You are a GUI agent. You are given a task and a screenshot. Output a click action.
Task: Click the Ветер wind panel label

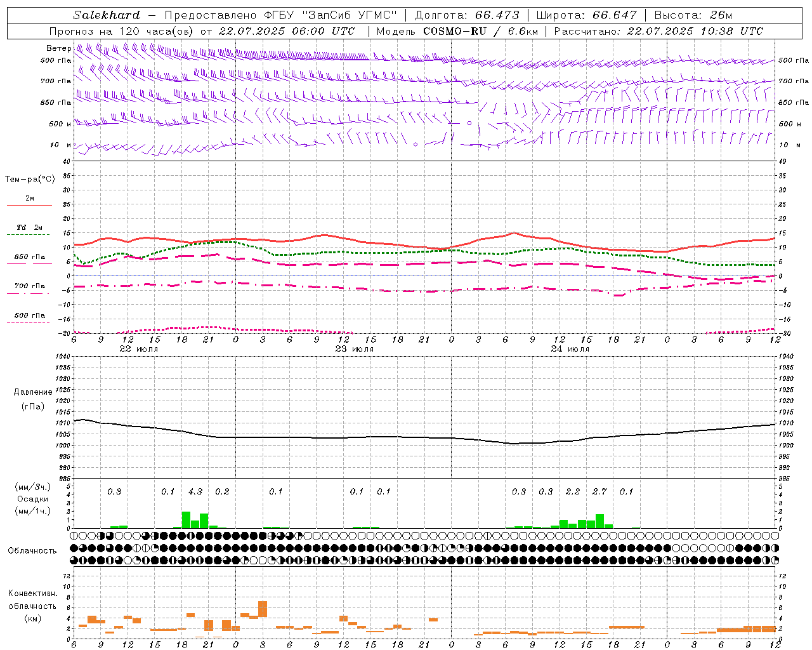pyautogui.click(x=58, y=48)
